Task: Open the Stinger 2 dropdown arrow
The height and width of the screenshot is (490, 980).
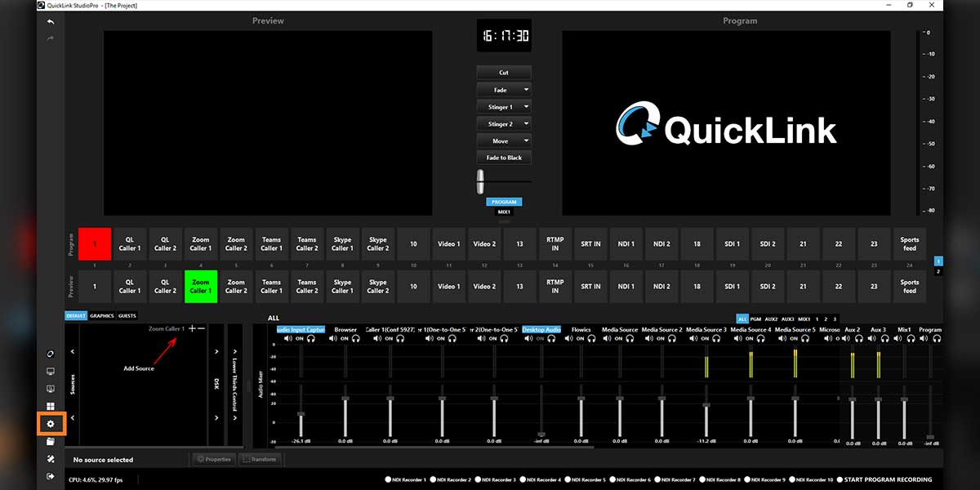Action: point(526,124)
